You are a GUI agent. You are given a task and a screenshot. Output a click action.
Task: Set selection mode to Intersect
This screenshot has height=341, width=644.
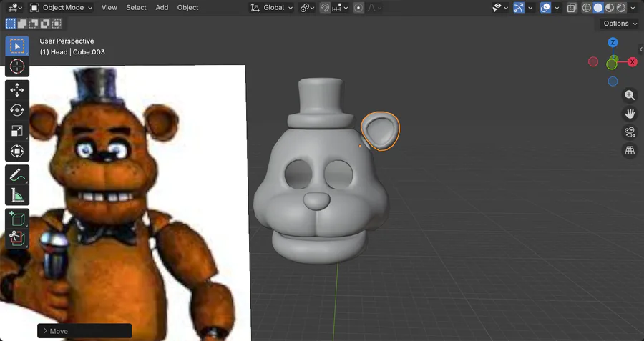tap(57, 24)
